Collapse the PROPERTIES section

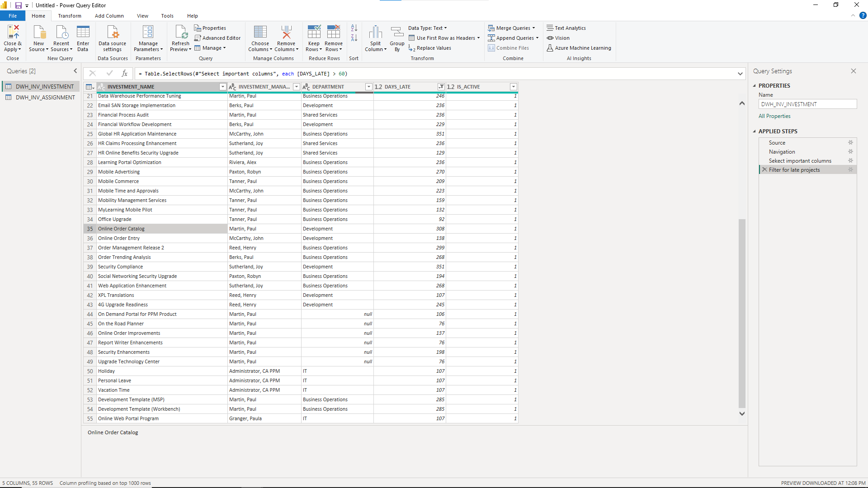point(754,85)
